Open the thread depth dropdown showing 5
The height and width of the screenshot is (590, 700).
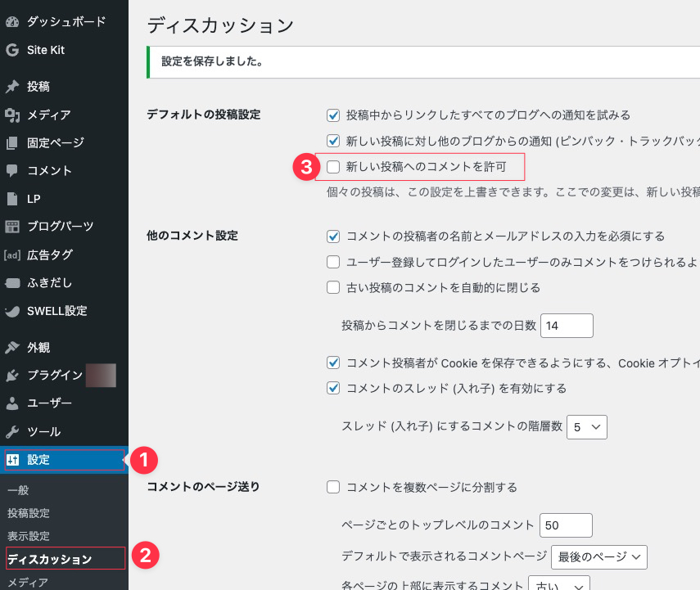click(586, 427)
